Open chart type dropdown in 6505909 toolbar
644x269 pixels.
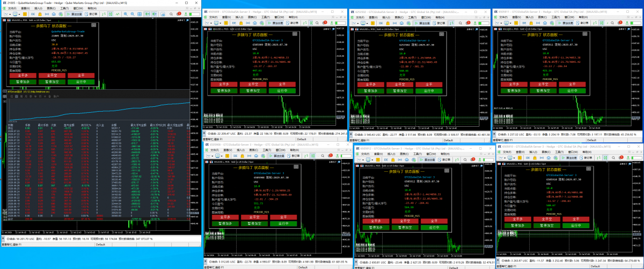point(208,23)
